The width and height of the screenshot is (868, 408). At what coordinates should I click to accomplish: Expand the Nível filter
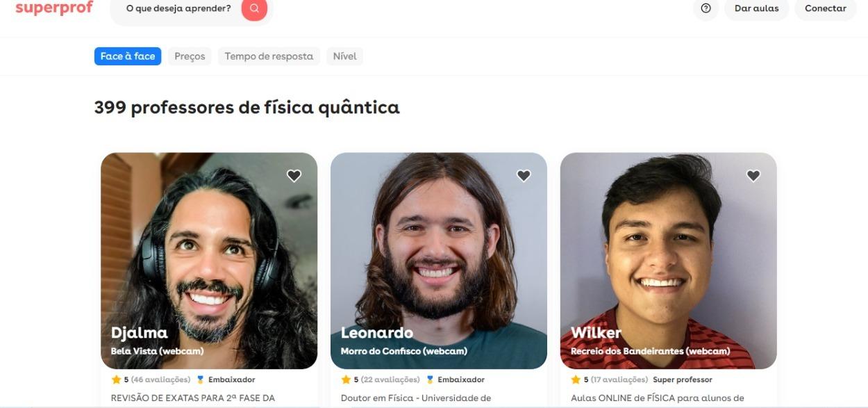[344, 56]
